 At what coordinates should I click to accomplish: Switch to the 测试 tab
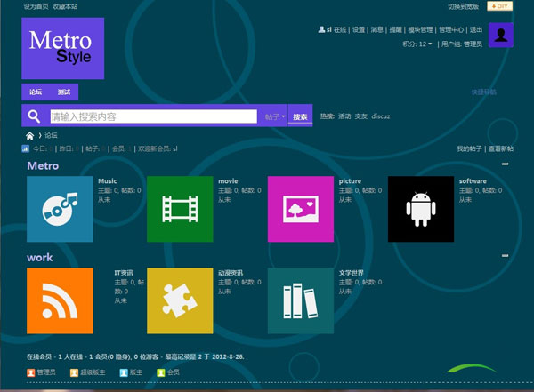pyautogui.click(x=64, y=92)
